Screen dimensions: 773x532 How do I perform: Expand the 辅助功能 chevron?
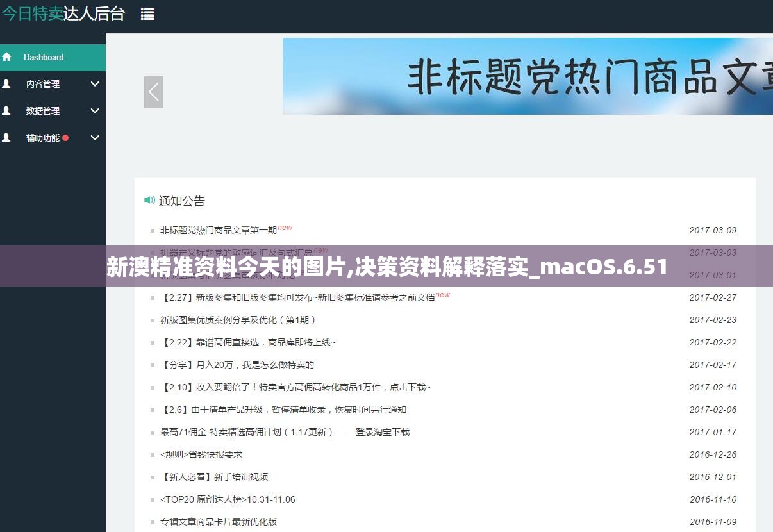coord(95,138)
